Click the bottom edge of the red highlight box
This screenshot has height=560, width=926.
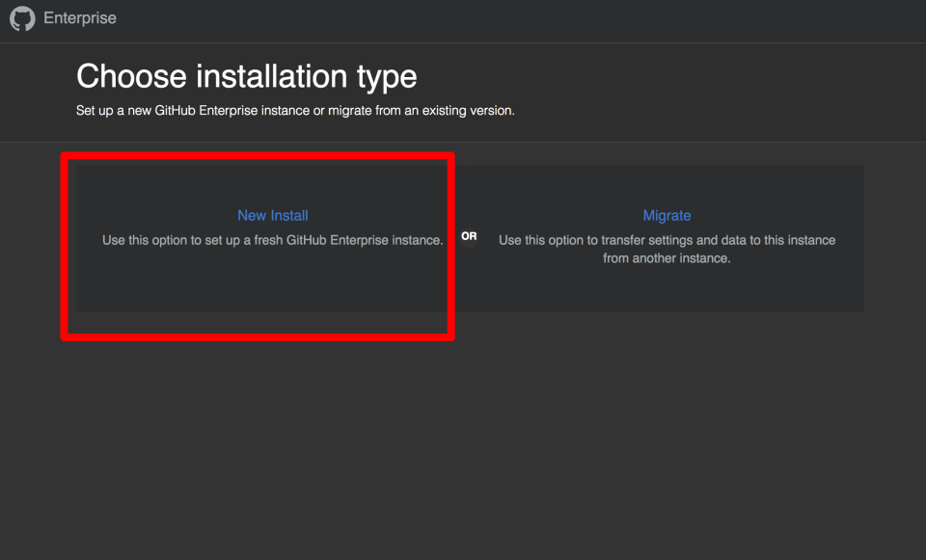click(258, 335)
